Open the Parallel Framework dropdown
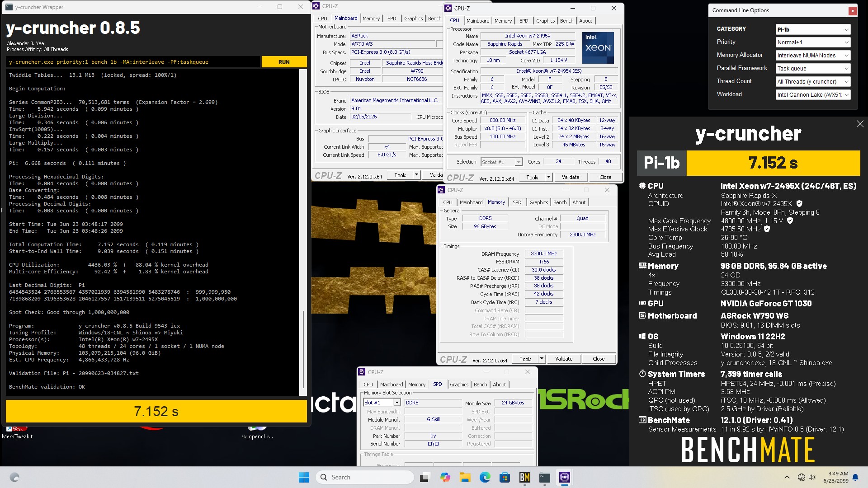The image size is (868, 488). (813, 68)
